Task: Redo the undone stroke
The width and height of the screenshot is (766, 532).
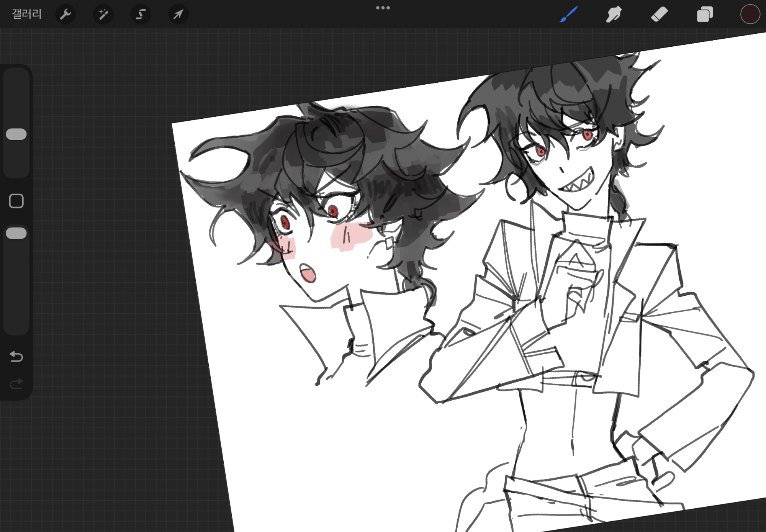Action: 16,383
